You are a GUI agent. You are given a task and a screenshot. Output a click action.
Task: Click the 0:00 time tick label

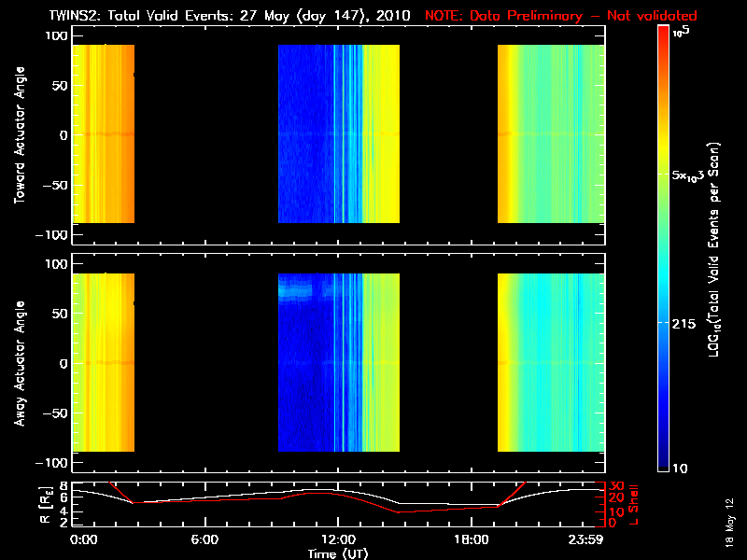[x=83, y=540]
